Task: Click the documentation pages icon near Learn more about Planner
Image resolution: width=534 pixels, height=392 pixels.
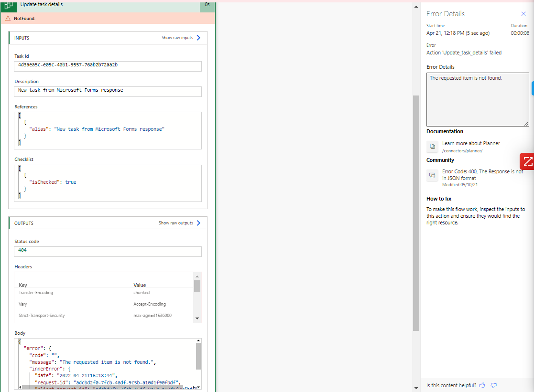Action: click(x=432, y=147)
